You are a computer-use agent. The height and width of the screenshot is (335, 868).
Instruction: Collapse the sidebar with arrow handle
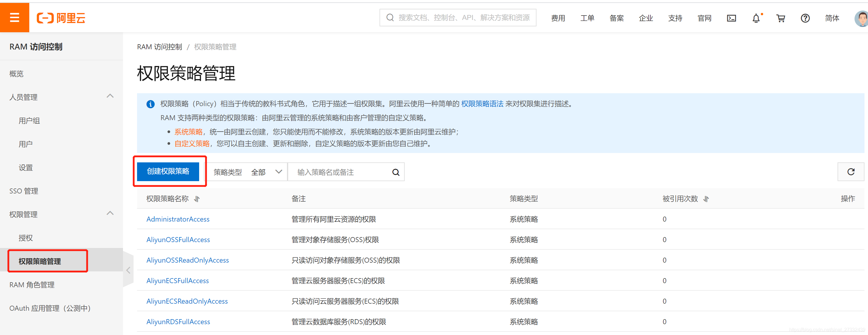coord(128,270)
